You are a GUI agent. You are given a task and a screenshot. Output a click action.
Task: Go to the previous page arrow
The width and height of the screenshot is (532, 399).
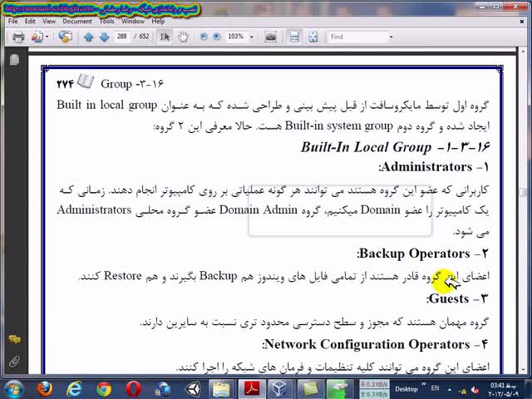click(x=89, y=37)
